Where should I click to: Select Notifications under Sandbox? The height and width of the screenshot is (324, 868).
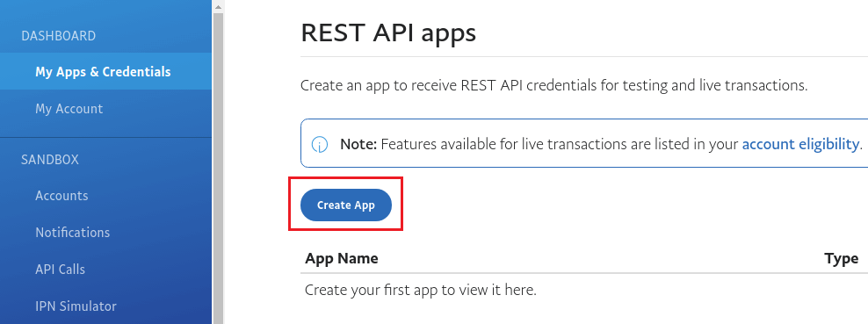pyautogui.click(x=73, y=232)
